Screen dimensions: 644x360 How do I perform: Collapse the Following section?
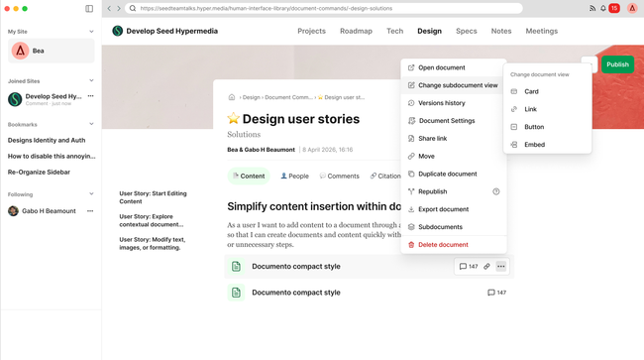91,193
